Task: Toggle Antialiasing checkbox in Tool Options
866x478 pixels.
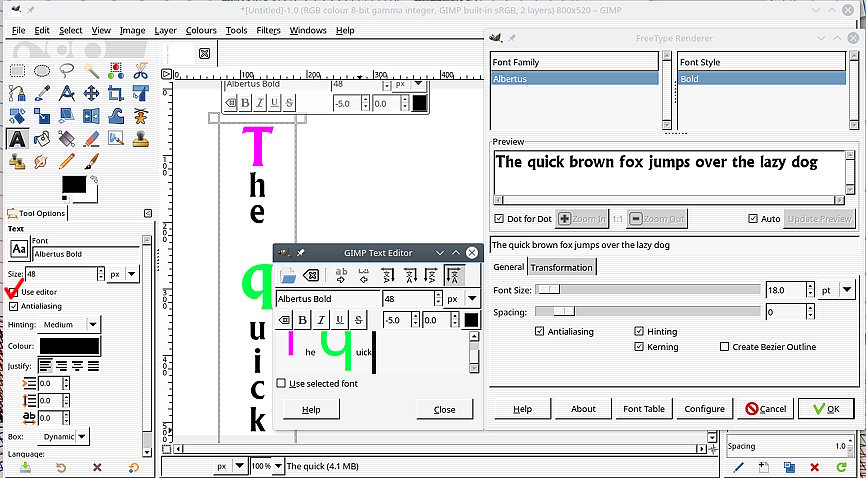Action: 14,306
